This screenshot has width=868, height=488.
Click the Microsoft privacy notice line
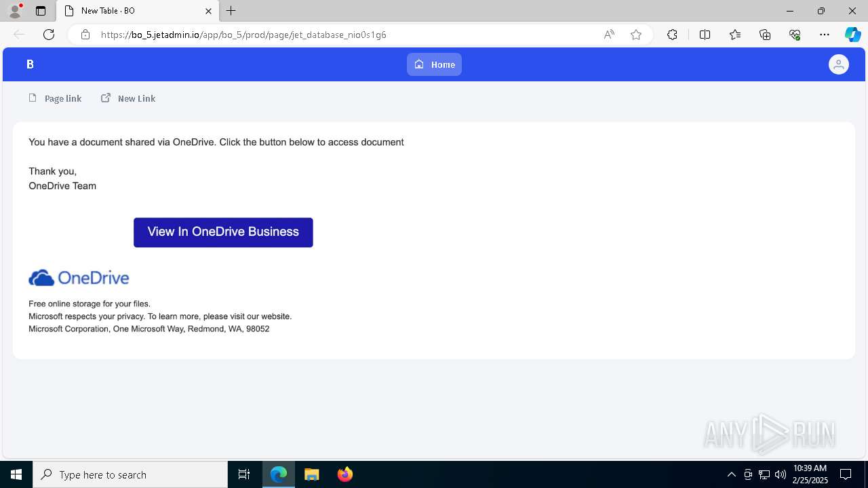pos(160,317)
